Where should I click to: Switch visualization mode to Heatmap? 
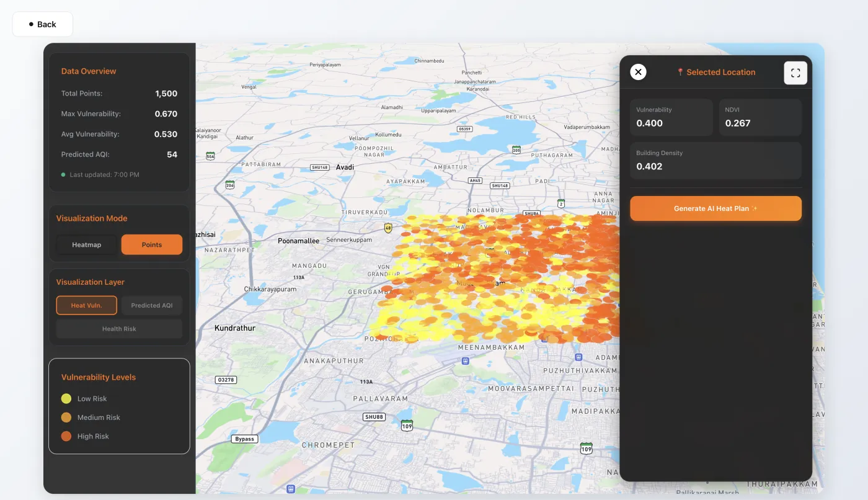[87, 244]
